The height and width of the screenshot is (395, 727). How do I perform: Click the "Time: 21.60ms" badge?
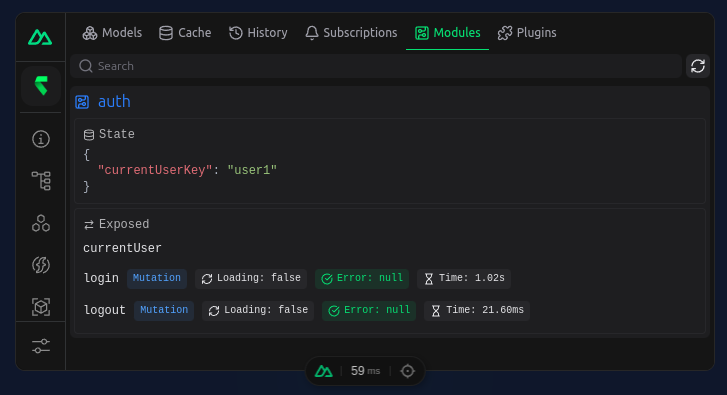click(477, 310)
